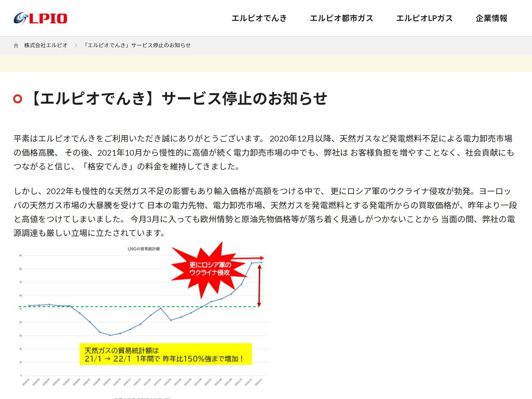Click the red circle bullet beside the heading
The width and height of the screenshot is (532, 399).
pos(18,99)
